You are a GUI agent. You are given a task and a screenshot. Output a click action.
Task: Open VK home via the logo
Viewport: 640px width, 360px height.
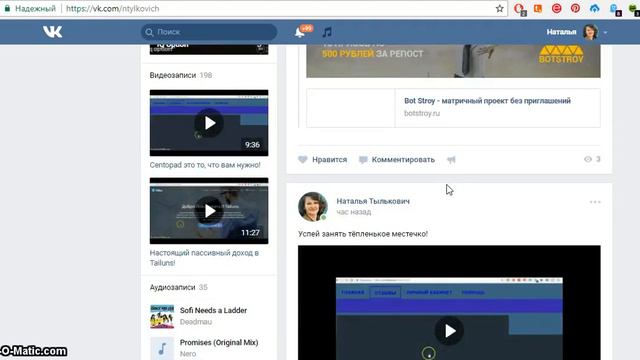53,32
